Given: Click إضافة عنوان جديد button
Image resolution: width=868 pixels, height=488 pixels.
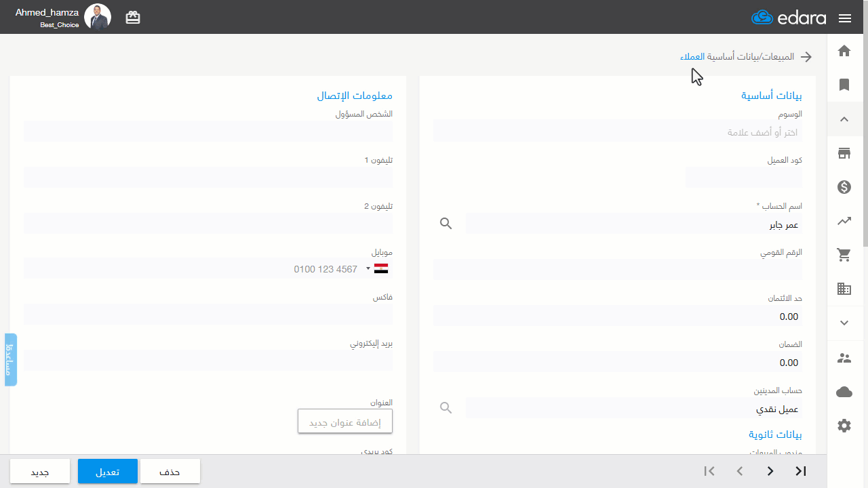Looking at the screenshot, I should [x=345, y=422].
